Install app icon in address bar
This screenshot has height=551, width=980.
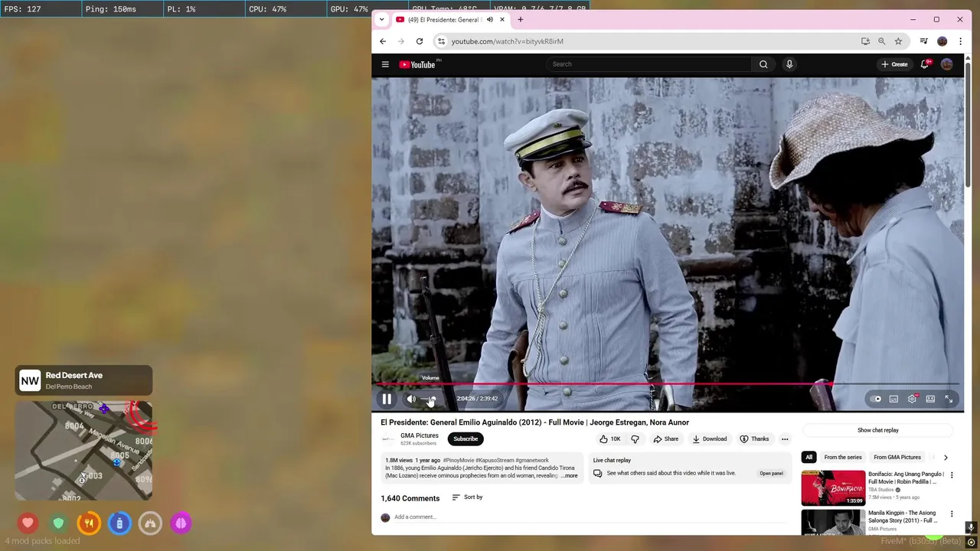point(865,41)
